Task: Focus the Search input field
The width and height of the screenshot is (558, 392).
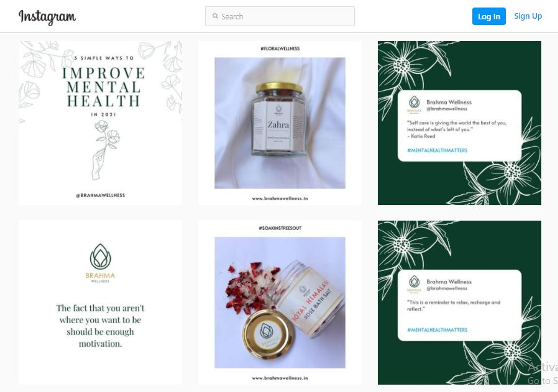Action: (x=280, y=16)
